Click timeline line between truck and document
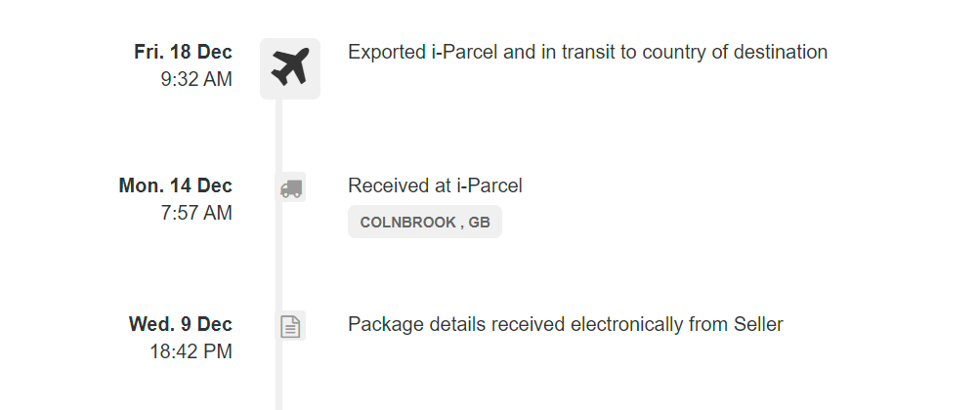 pyautogui.click(x=278, y=256)
